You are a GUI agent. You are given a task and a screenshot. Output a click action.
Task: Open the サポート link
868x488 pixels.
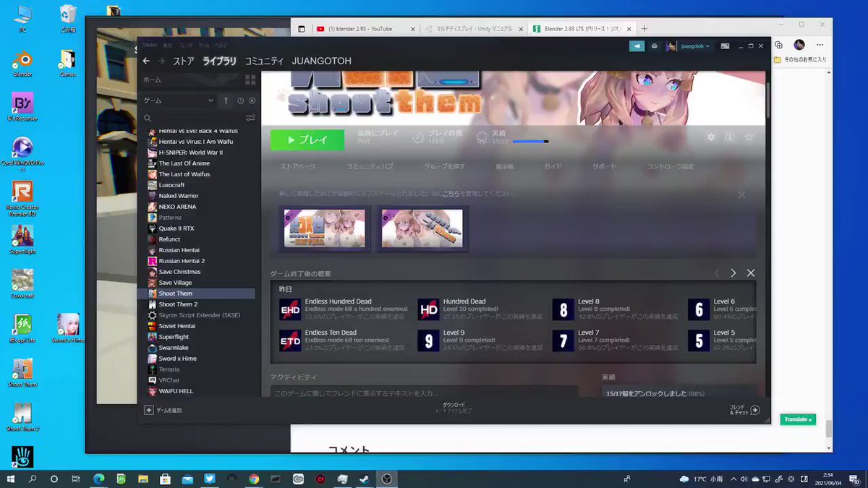(605, 166)
